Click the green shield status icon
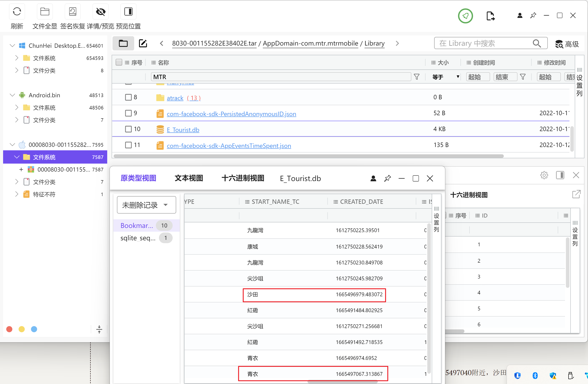Viewport: 588px width, 384px height. point(466,16)
